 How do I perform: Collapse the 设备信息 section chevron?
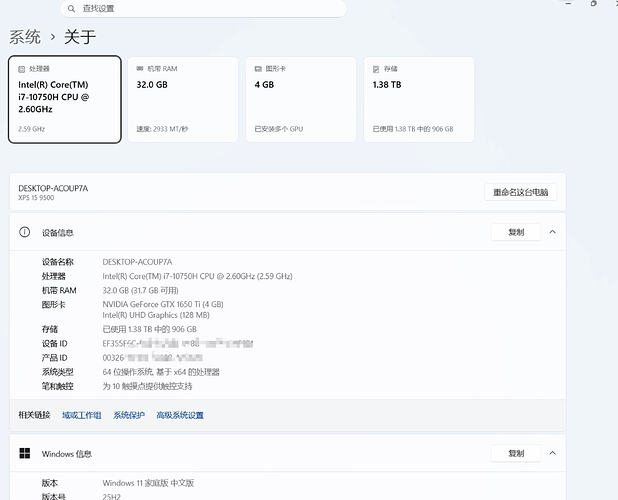pos(553,232)
